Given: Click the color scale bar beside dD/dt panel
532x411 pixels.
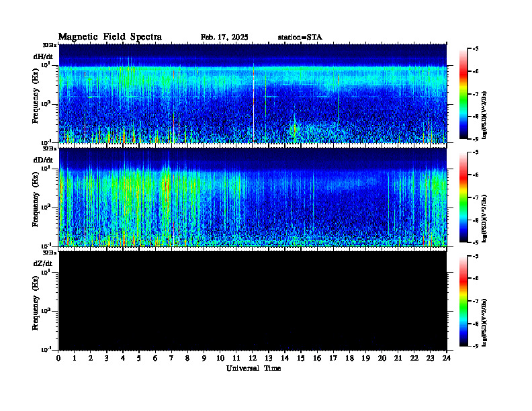Looking at the screenshot, I should (x=463, y=197).
